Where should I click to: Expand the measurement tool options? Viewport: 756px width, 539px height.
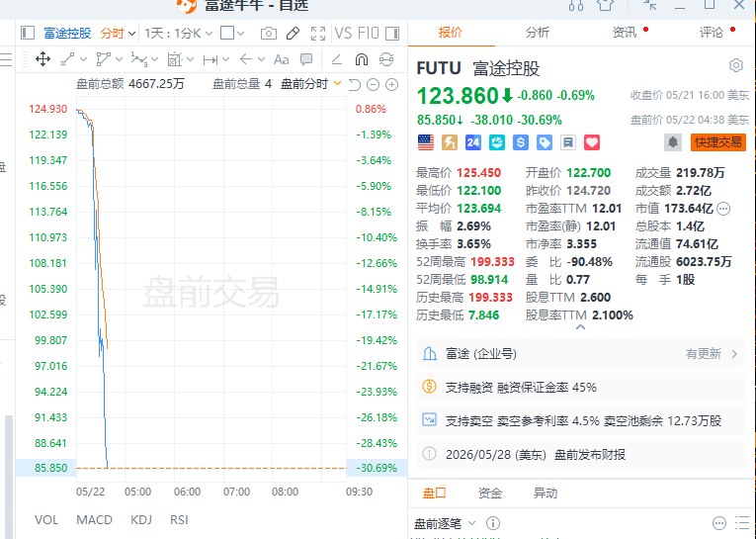point(190,59)
